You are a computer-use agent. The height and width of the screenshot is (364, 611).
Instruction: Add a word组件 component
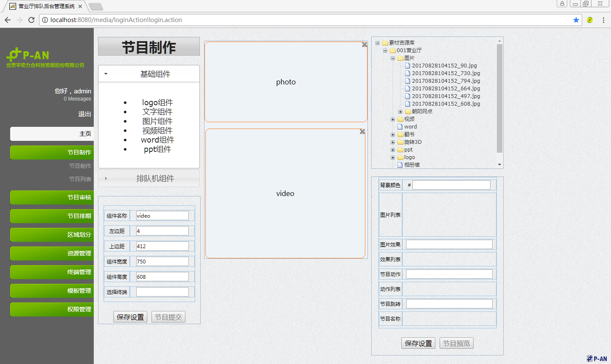157,140
